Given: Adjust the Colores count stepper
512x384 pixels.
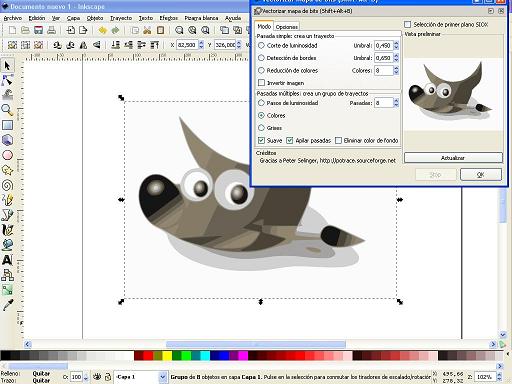Looking at the screenshot, I should pyautogui.click(x=396, y=70).
